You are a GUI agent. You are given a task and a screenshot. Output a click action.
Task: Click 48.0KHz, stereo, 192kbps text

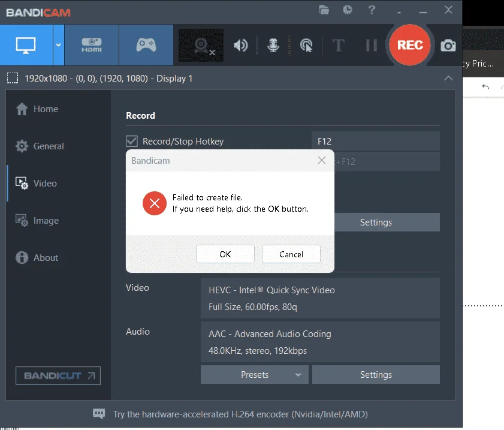(x=258, y=351)
